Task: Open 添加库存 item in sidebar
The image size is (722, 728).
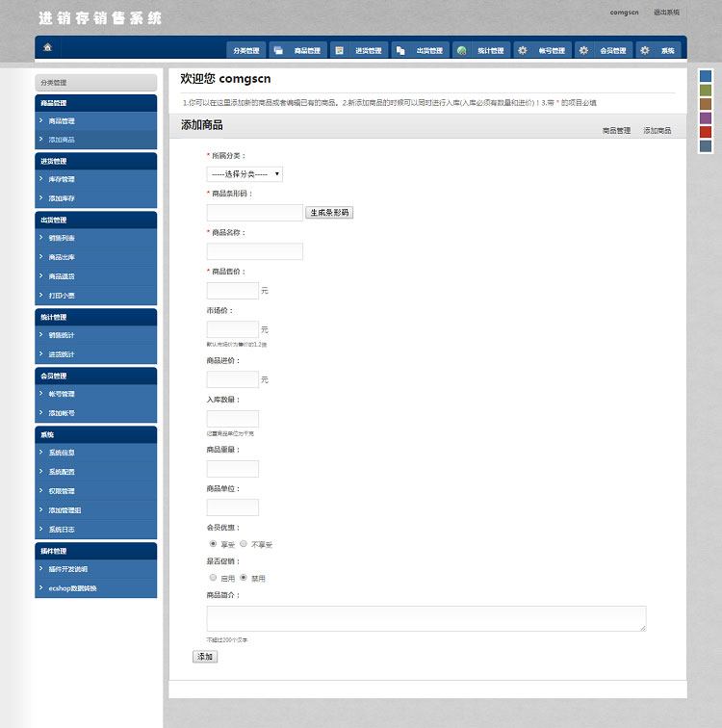Action: 96,198
